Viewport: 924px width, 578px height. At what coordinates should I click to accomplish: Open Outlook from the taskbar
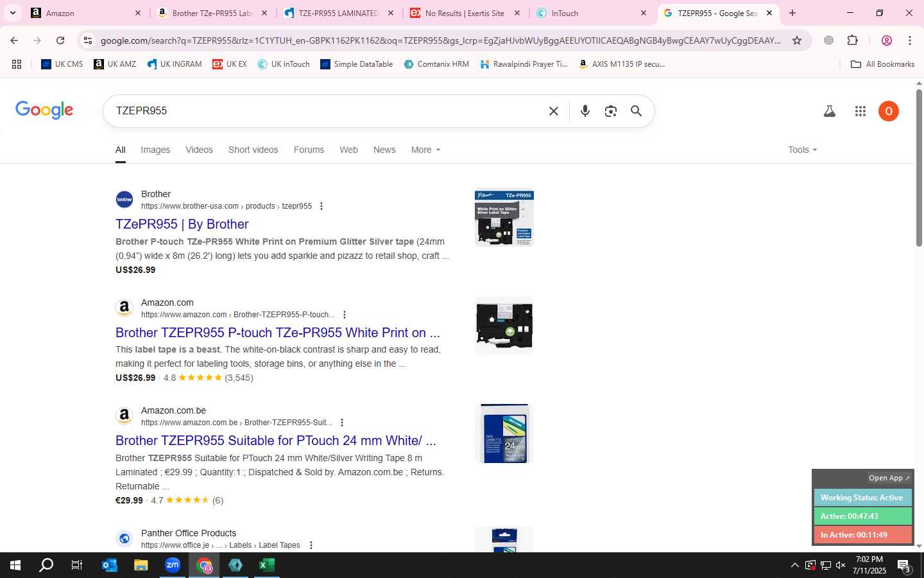click(110, 565)
